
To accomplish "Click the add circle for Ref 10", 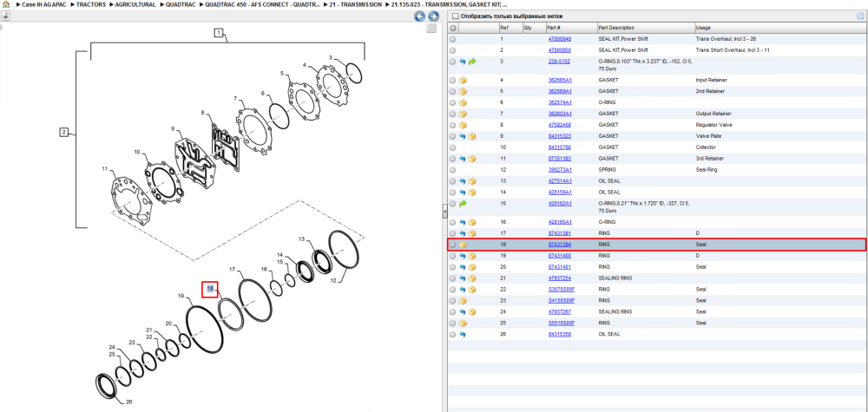I will tap(452, 147).
